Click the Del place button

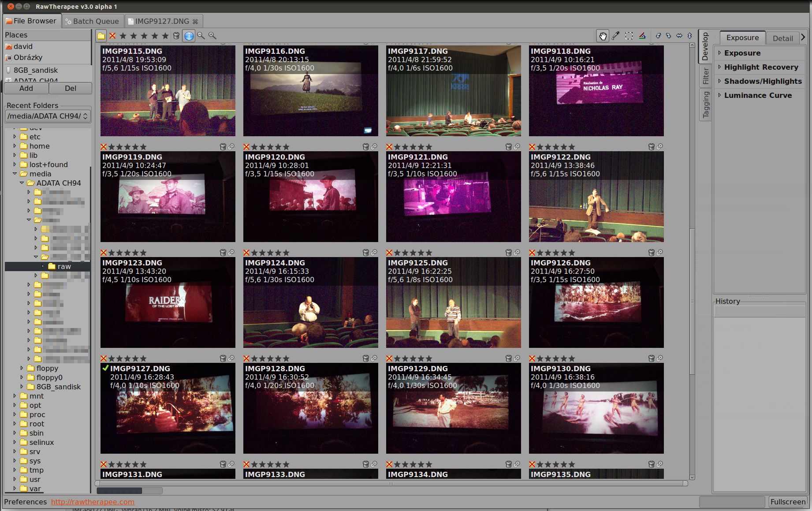coord(71,88)
